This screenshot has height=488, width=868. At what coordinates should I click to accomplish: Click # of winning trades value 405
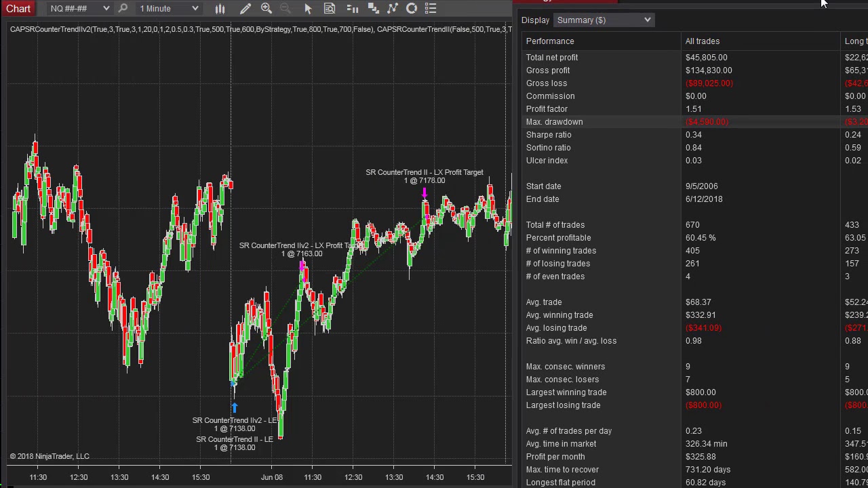692,251
